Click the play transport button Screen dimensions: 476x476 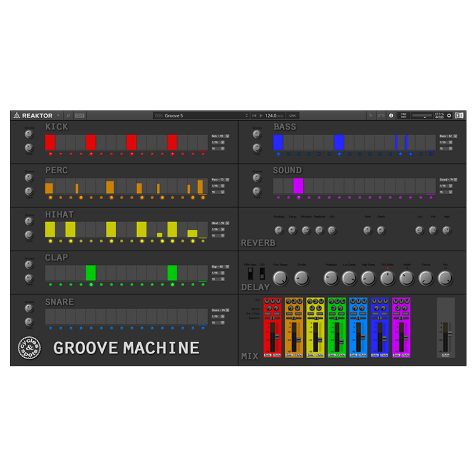pos(261,115)
